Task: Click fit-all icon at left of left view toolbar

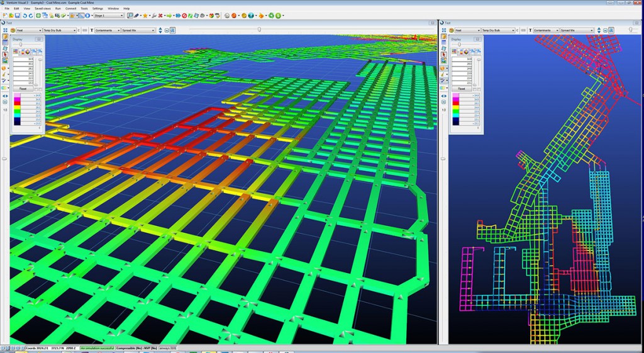Action: click(x=5, y=30)
